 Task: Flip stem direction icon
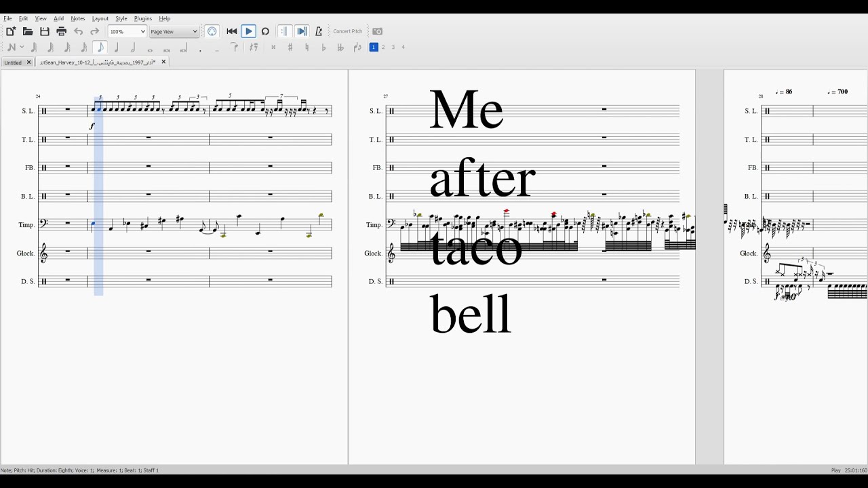tap(357, 47)
